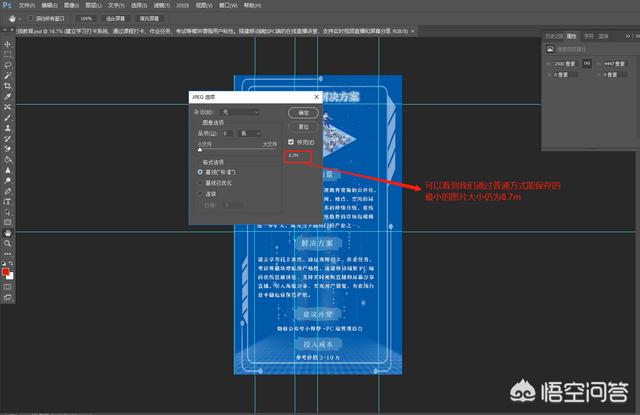Select the Rectangular Marquee tool
This screenshot has width=640, height=415.
coord(7,53)
